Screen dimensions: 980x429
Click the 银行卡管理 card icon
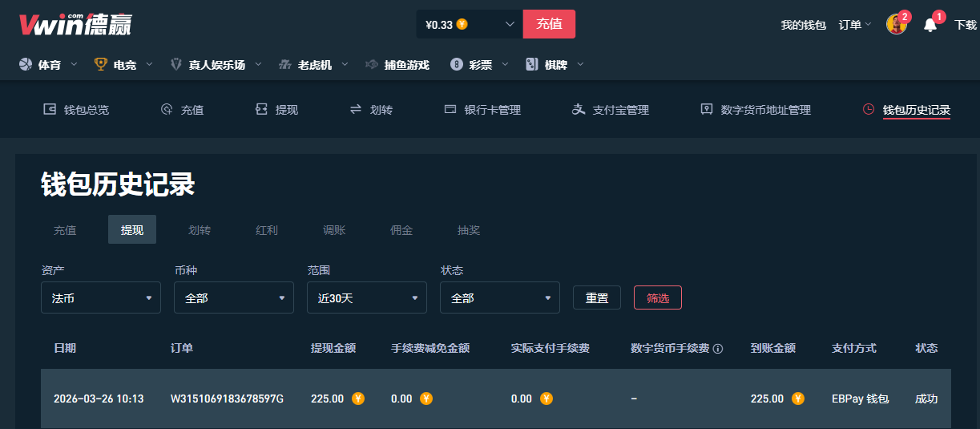click(x=450, y=109)
